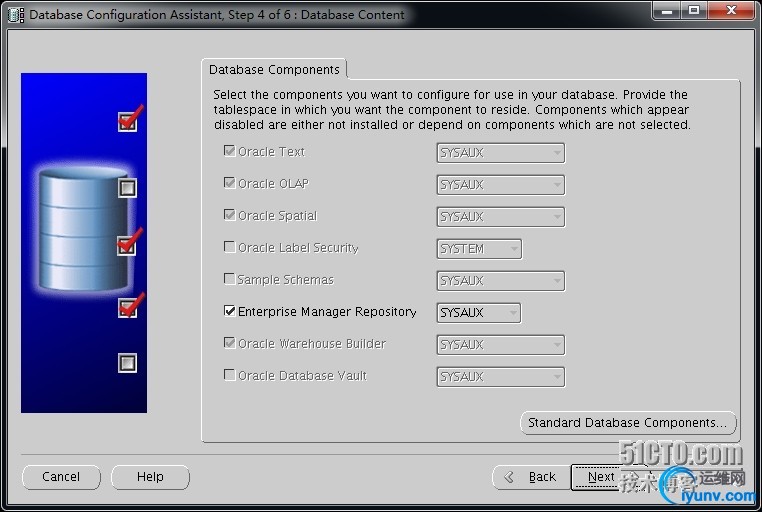762x512 pixels.
Task: Enable the Oracle Label Security checkbox
Action: 229,247
